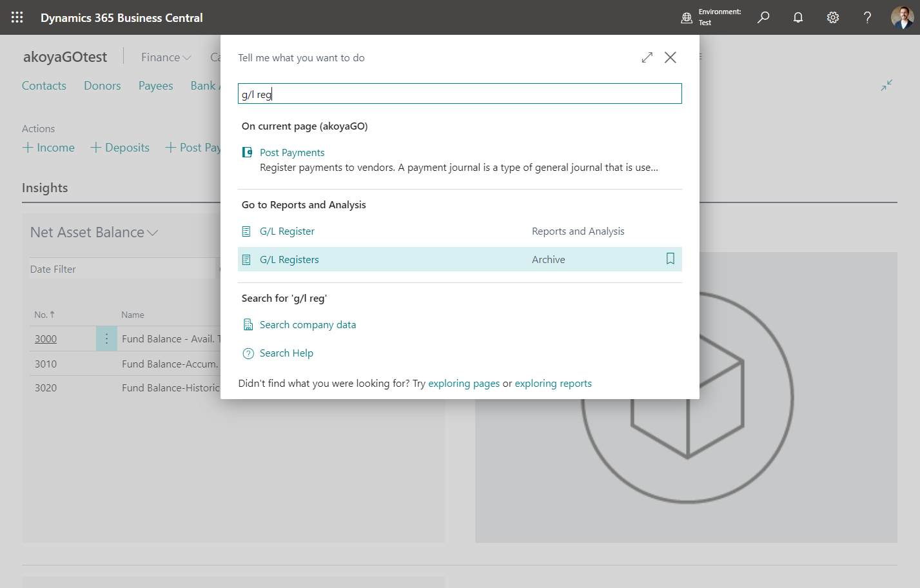The height and width of the screenshot is (588, 920).
Task: Open the user profile avatar
Action: pos(902,17)
